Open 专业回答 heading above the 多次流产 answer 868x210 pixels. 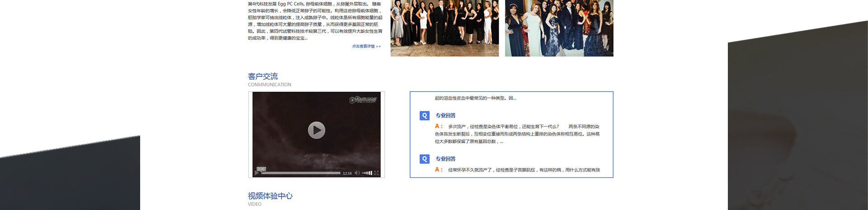445,116
